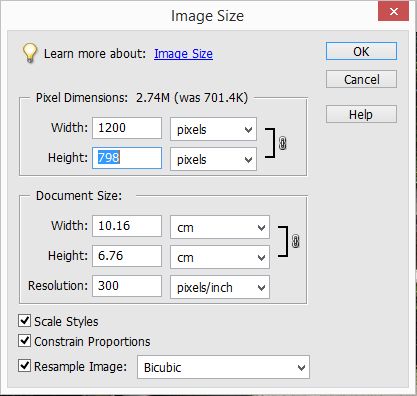Toggle the Scale Styles checkbox
The width and height of the screenshot is (417, 396).
point(24,321)
